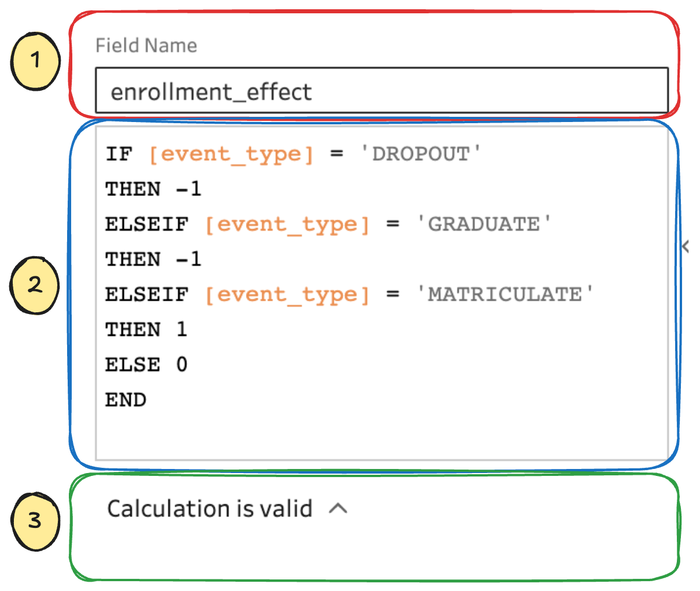The width and height of the screenshot is (700, 591).
Task: Click [event_type] before 'GRADUATE'
Action: 287,224
